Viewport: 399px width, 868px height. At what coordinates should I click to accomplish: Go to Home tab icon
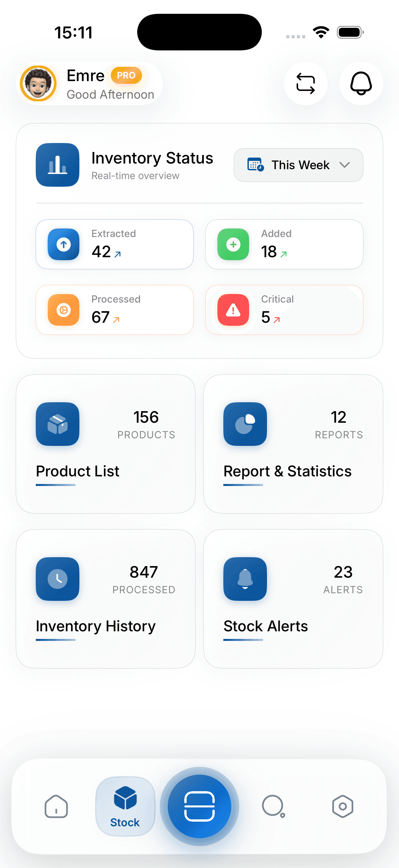tap(56, 806)
